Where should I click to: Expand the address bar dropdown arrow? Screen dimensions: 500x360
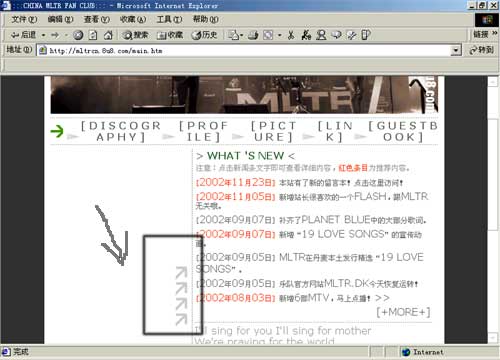(x=455, y=50)
